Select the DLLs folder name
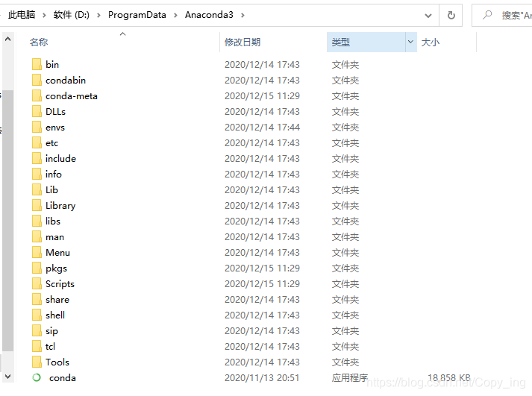The height and width of the screenshot is (396, 532). click(55, 112)
